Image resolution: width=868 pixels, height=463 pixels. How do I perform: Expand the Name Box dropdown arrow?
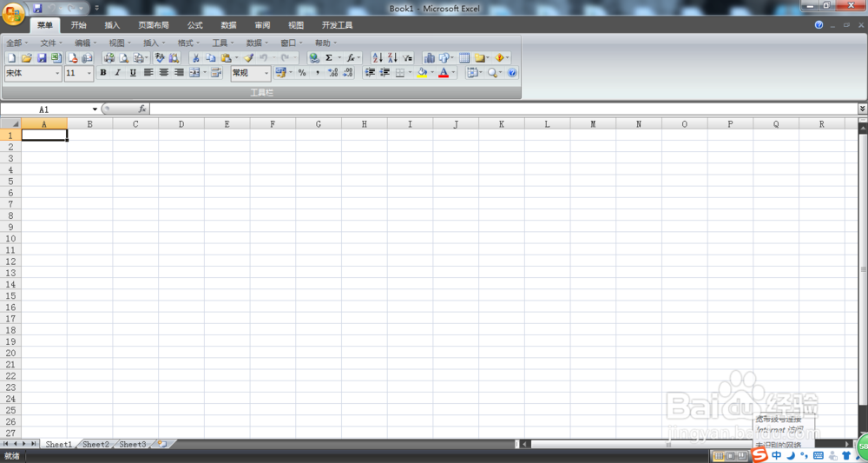(x=95, y=109)
